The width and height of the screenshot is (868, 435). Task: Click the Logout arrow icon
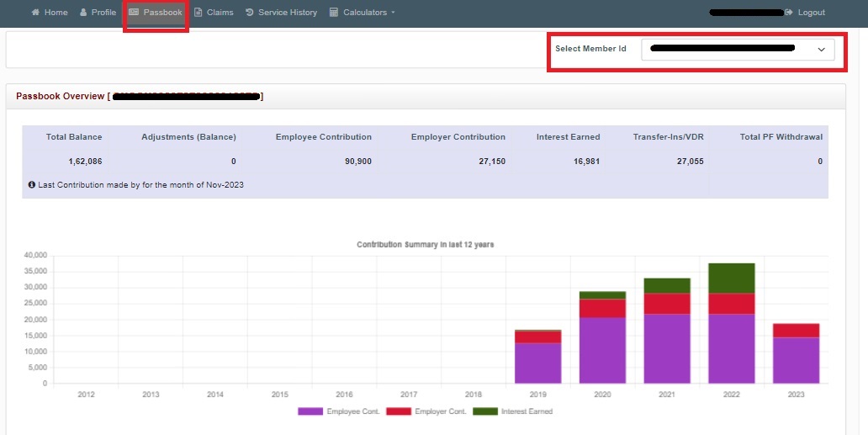[x=789, y=13]
